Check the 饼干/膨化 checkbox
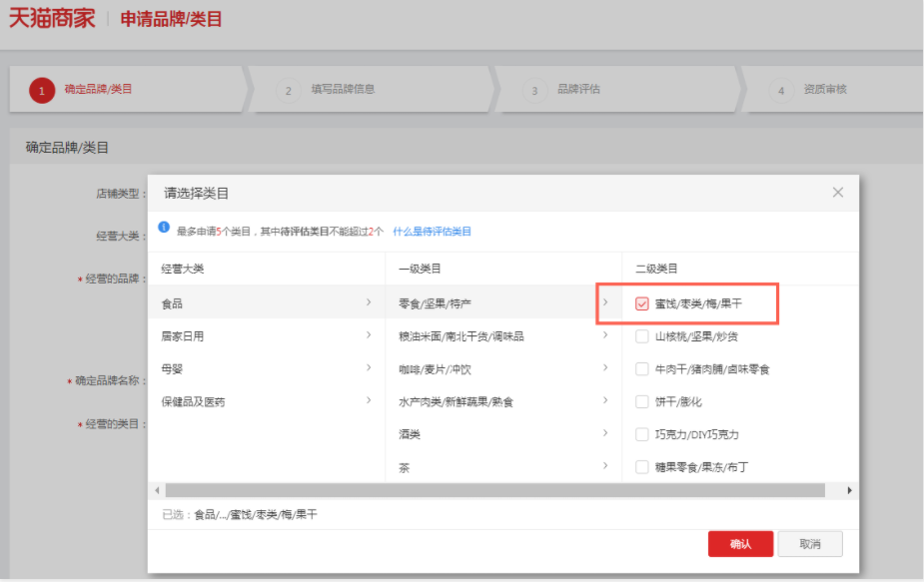Viewport: 924px width, 582px height. coord(640,403)
